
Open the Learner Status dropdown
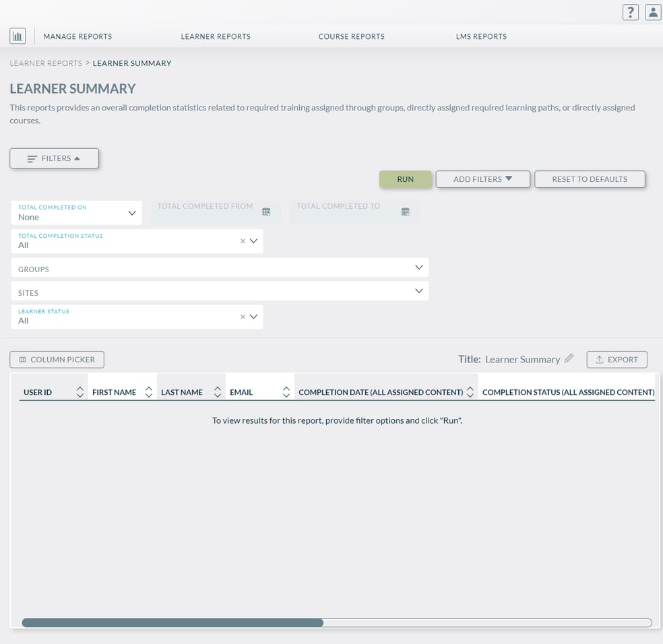tap(253, 317)
